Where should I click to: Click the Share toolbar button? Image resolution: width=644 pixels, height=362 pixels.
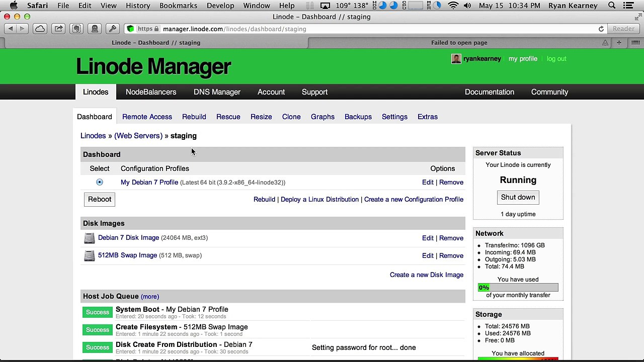pos(58,29)
